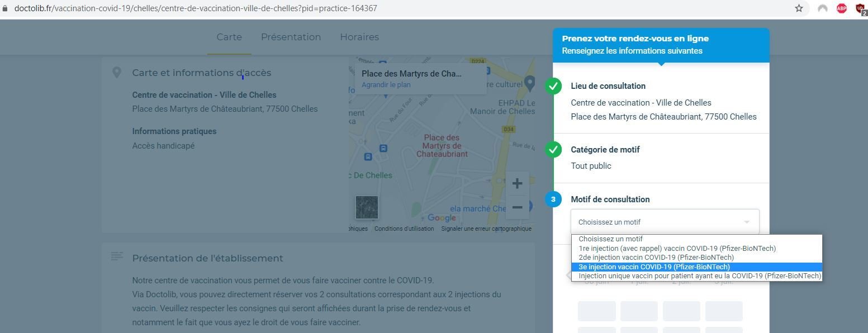
Task: Click the Motif de consultation label
Action: pos(610,199)
